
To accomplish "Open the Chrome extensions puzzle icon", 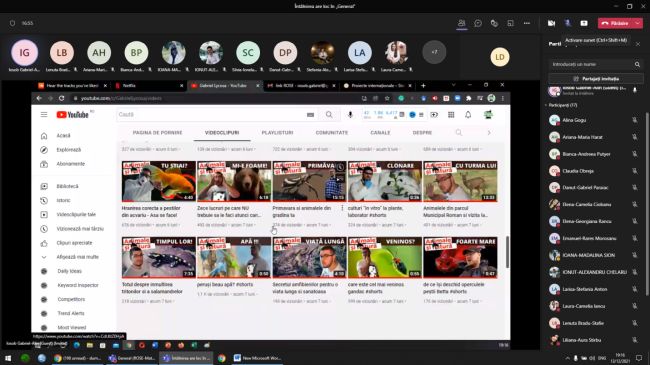I will (468, 98).
